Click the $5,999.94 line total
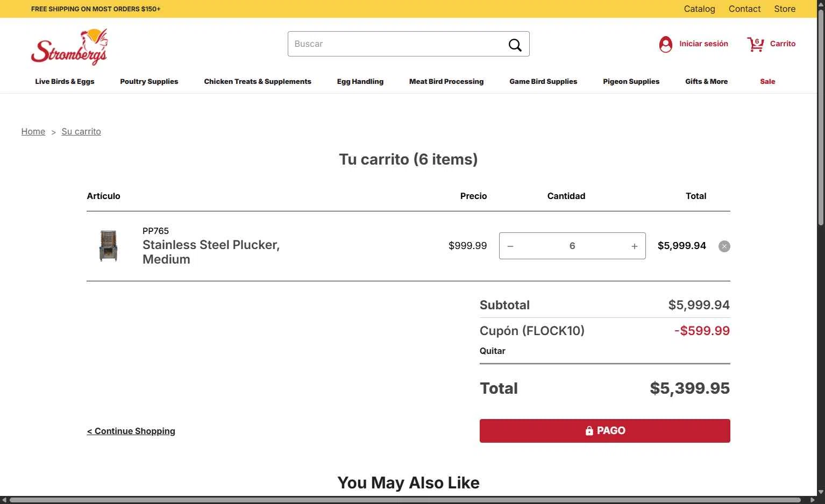Screen dimensions: 825x504 pyautogui.click(x=682, y=246)
